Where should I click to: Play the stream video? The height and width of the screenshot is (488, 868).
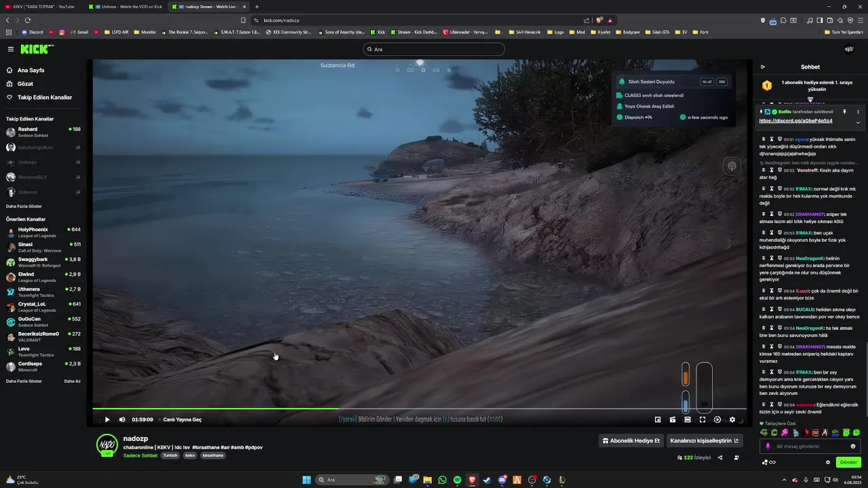click(107, 420)
